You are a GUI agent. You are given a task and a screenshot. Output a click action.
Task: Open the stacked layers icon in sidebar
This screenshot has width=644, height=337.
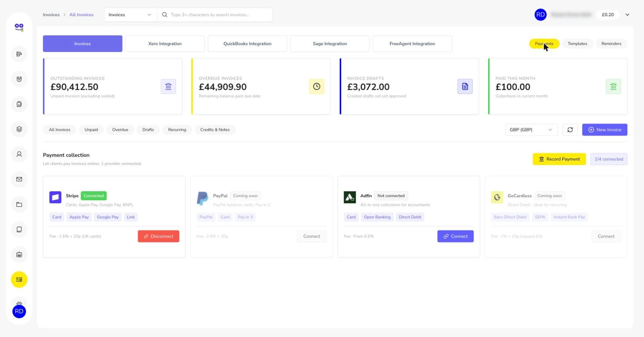tap(19, 130)
